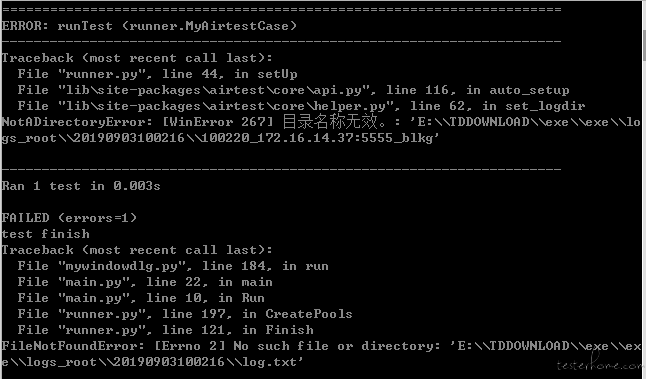Click the 'runner.py line 121, in Finish' line

tap(165, 330)
